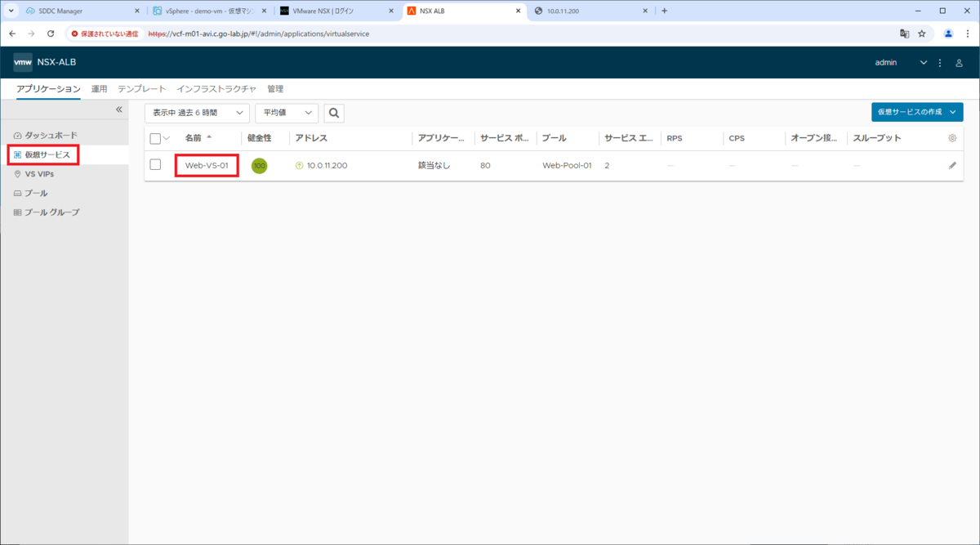The width and height of the screenshot is (980, 545).
Task: Select all rows checkbox in header
Action: point(155,138)
